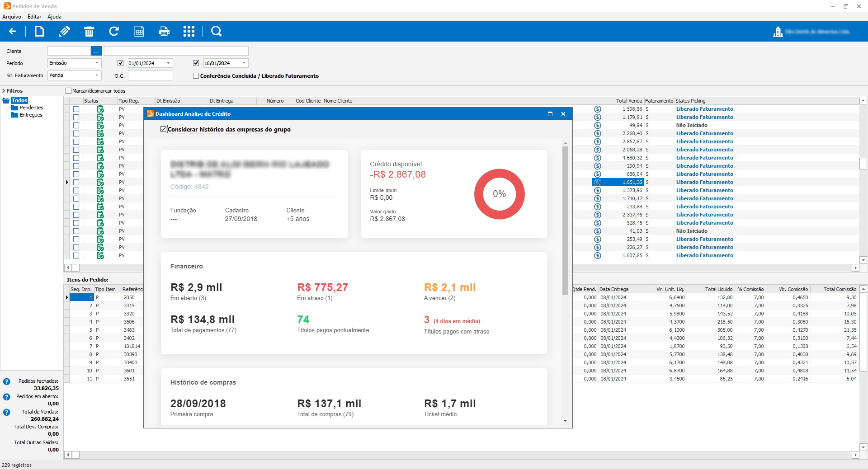Close the Dashboard Análise de Crédito dialog
The height and width of the screenshot is (470, 868).
pyautogui.click(x=563, y=114)
